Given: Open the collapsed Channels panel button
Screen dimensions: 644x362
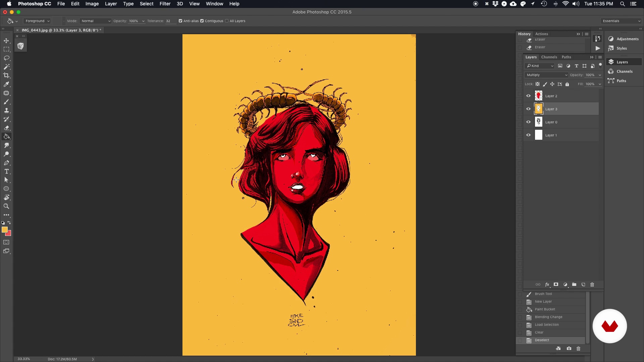Looking at the screenshot, I should tap(624, 71).
